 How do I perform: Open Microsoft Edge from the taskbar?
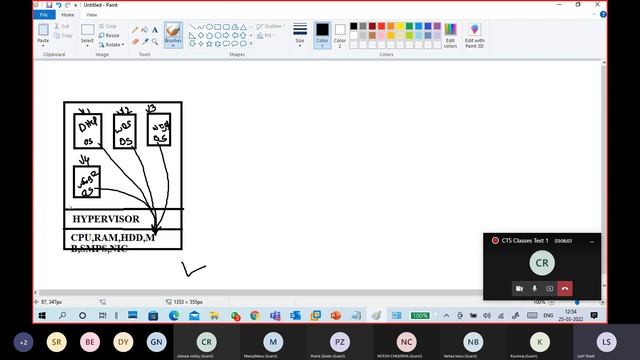[x=174, y=315]
